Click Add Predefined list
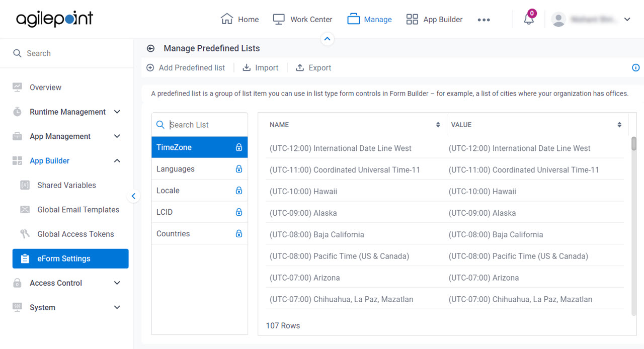This screenshot has height=349, width=644. coord(186,68)
